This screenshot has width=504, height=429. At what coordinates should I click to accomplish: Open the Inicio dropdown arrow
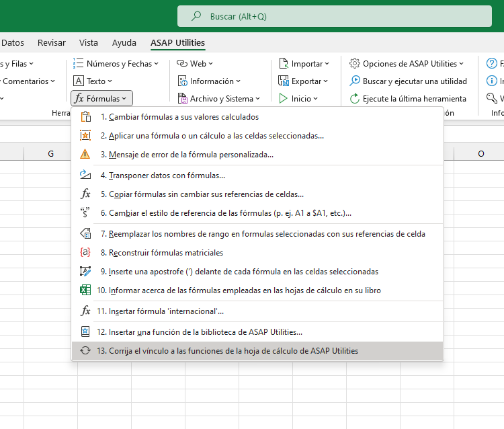[x=315, y=98]
